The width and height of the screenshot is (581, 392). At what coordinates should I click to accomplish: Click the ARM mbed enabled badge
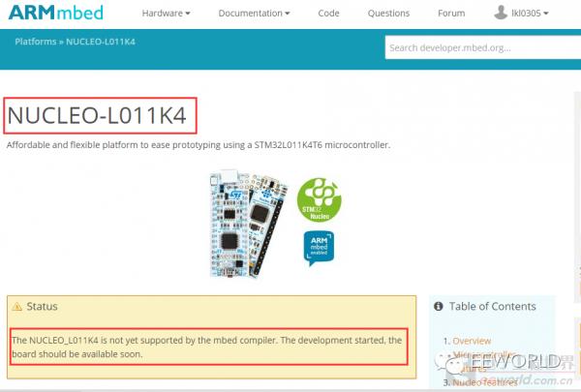point(319,248)
